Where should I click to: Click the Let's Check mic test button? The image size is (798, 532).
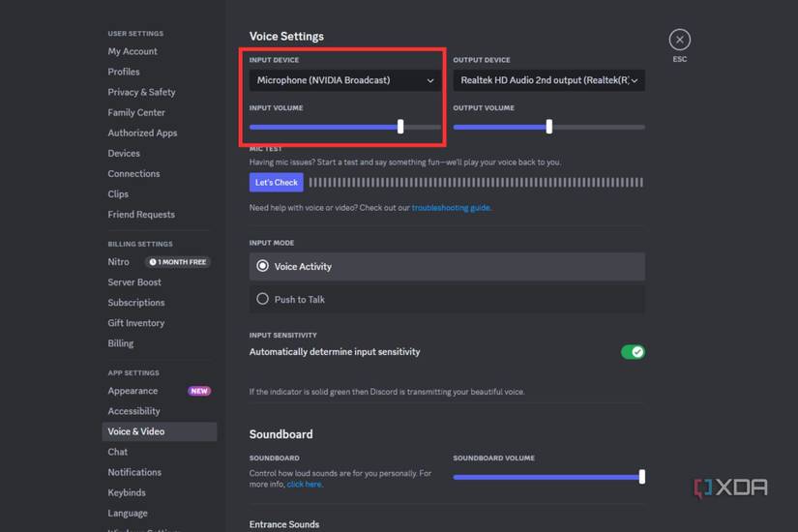[x=277, y=182]
